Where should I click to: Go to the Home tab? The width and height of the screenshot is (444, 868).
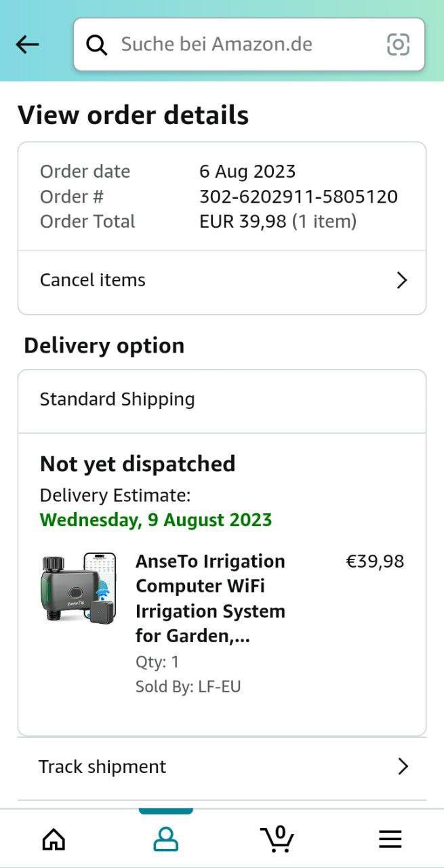tap(54, 839)
